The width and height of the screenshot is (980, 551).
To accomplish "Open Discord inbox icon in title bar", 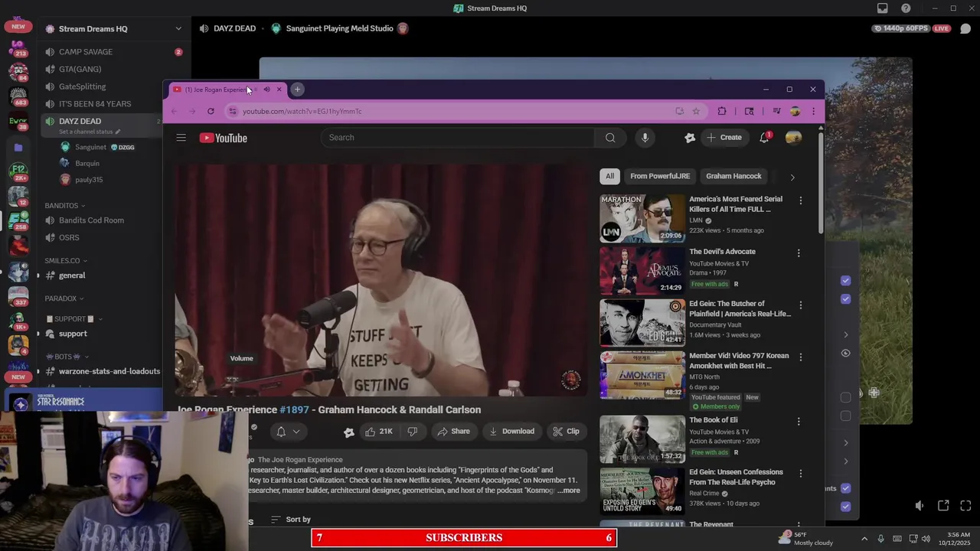I will (882, 8).
